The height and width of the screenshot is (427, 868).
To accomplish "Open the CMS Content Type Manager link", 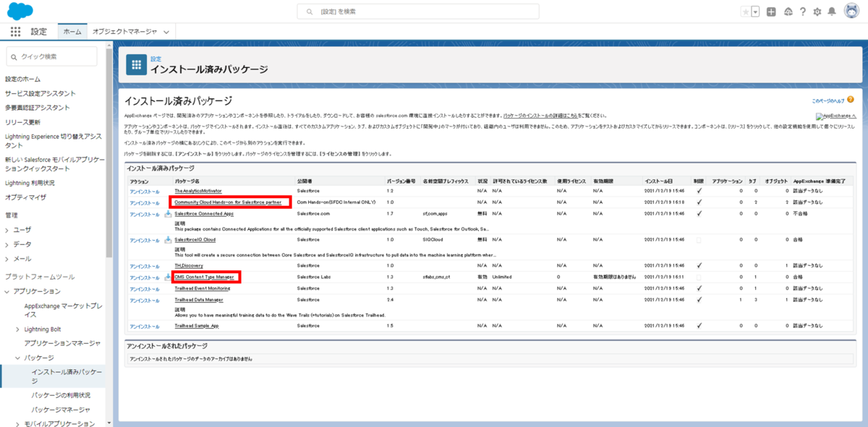I will 204,277.
